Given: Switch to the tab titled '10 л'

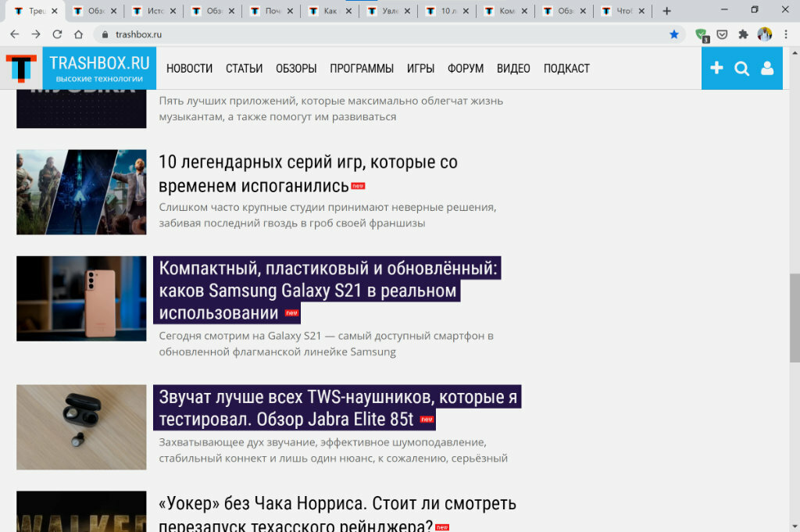Looking at the screenshot, I should (447, 11).
